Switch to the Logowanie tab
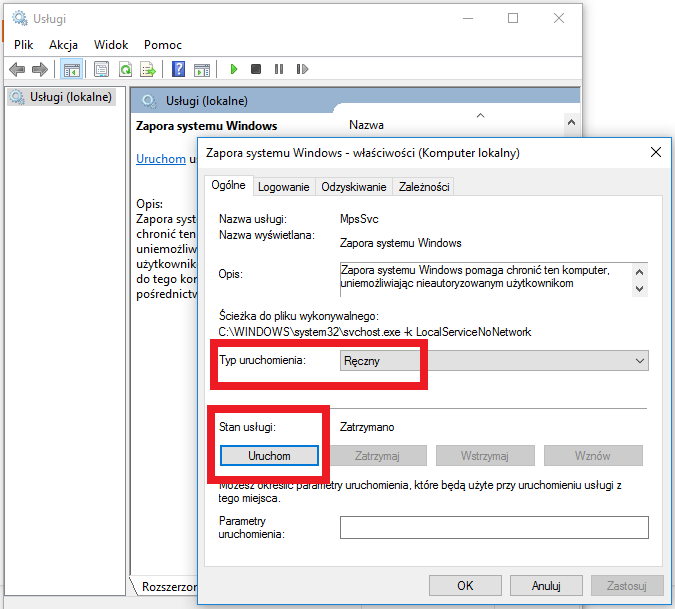 (283, 187)
